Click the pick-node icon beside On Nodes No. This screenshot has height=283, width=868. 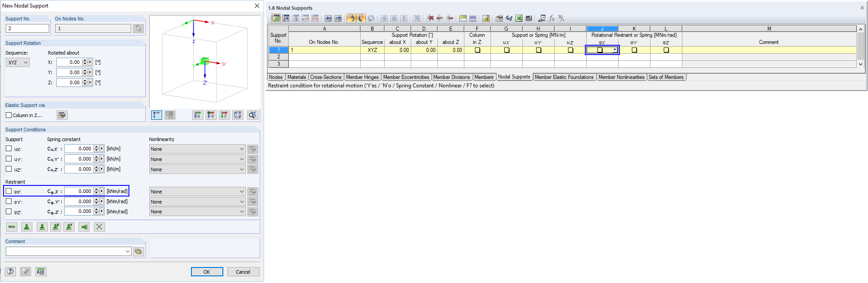pyautogui.click(x=138, y=28)
